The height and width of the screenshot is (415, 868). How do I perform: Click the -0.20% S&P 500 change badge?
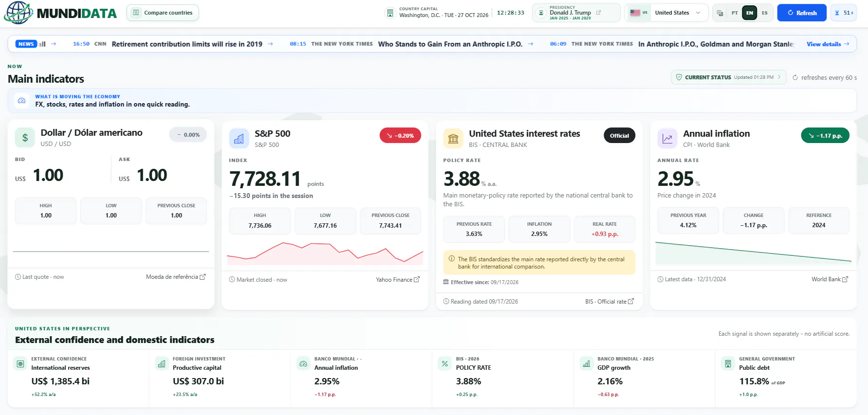400,136
